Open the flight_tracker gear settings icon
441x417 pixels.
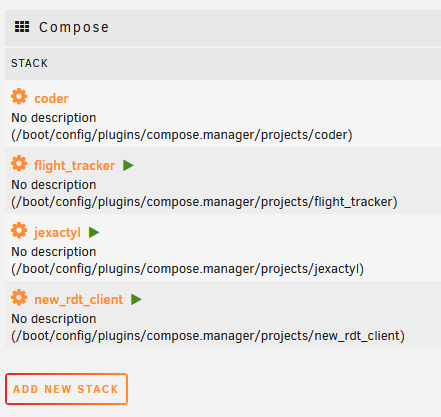(19, 164)
